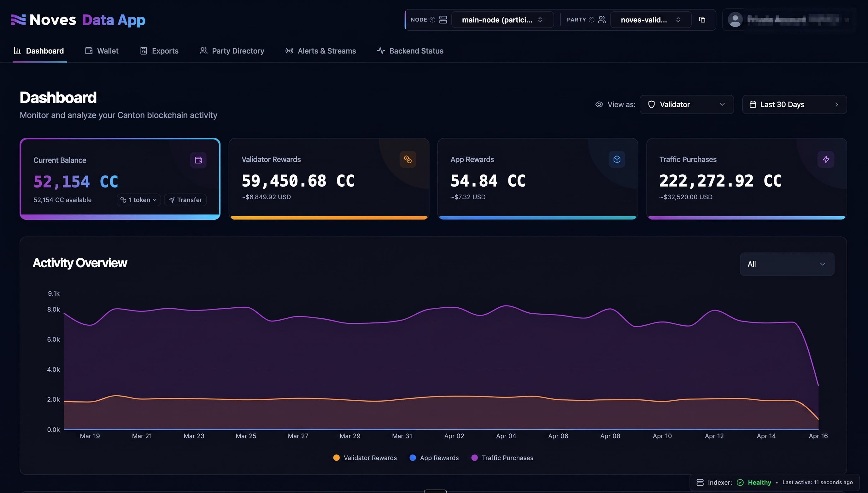Toggle App Rewards series in chart legend
This screenshot has width=868, height=493.
coord(434,457)
